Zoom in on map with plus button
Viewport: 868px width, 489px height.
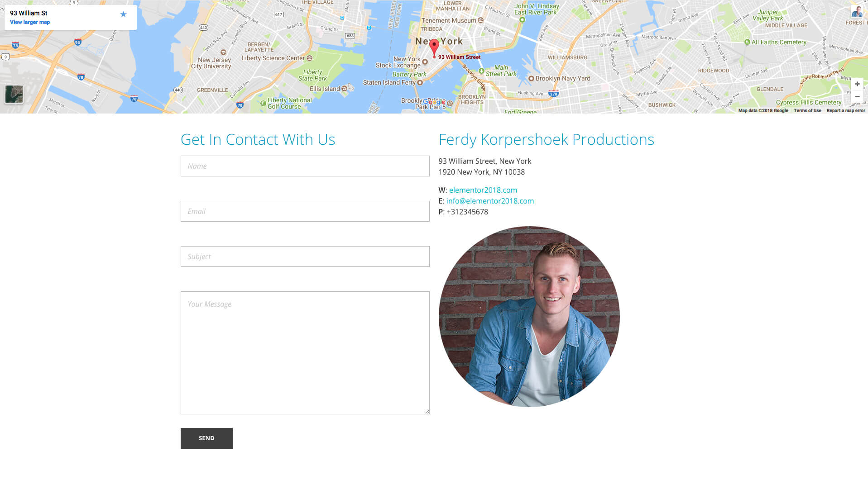click(x=857, y=84)
